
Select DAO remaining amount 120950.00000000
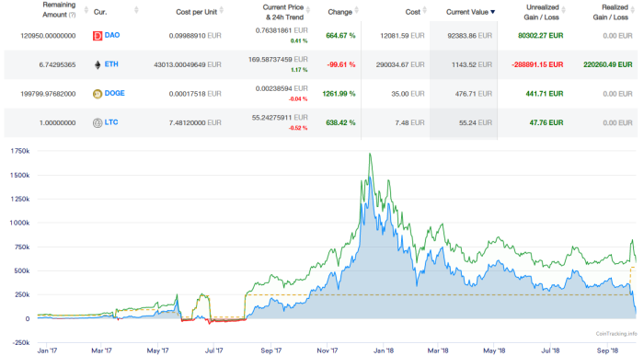click(48, 36)
